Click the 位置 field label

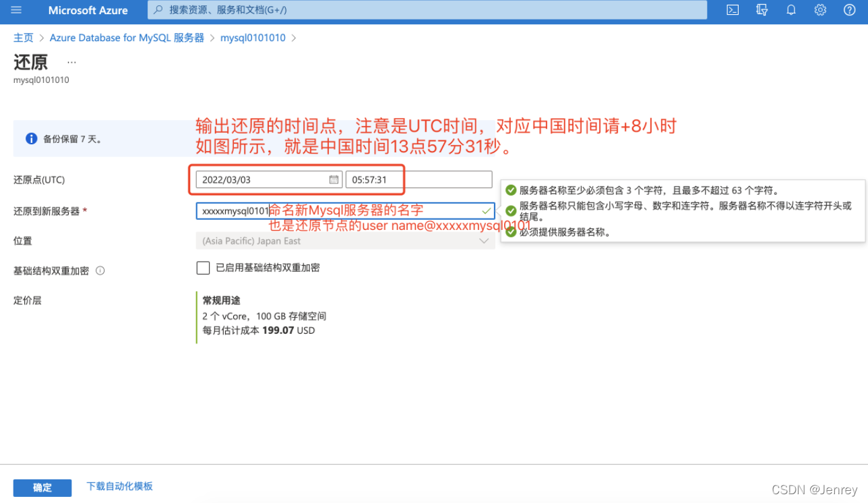(x=23, y=241)
